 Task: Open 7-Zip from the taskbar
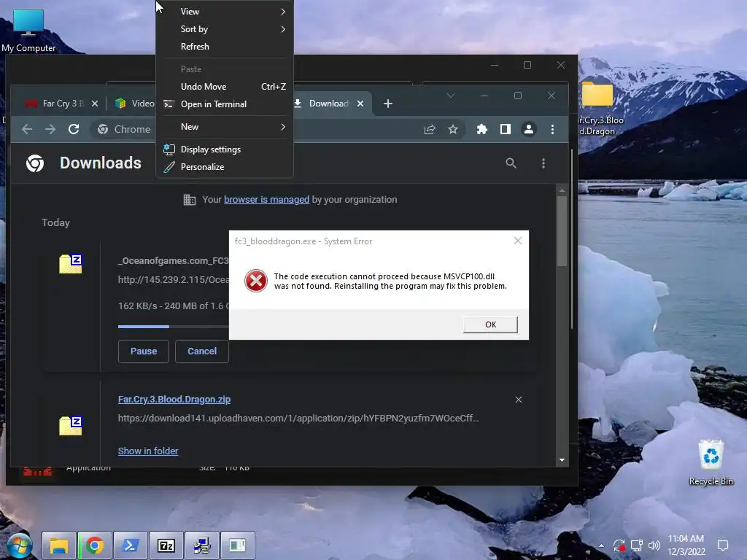(x=166, y=545)
